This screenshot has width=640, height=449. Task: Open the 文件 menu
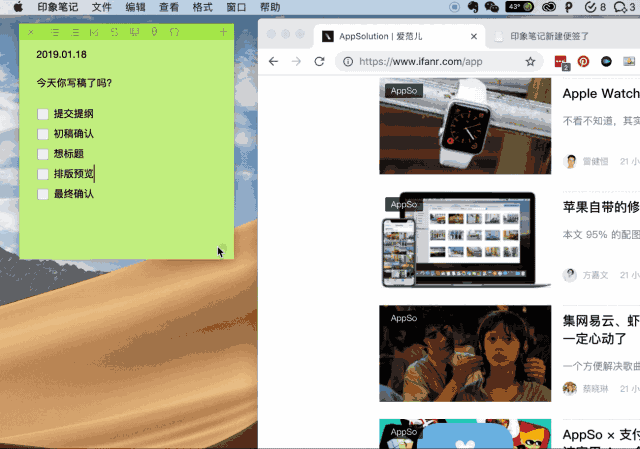[102, 7]
